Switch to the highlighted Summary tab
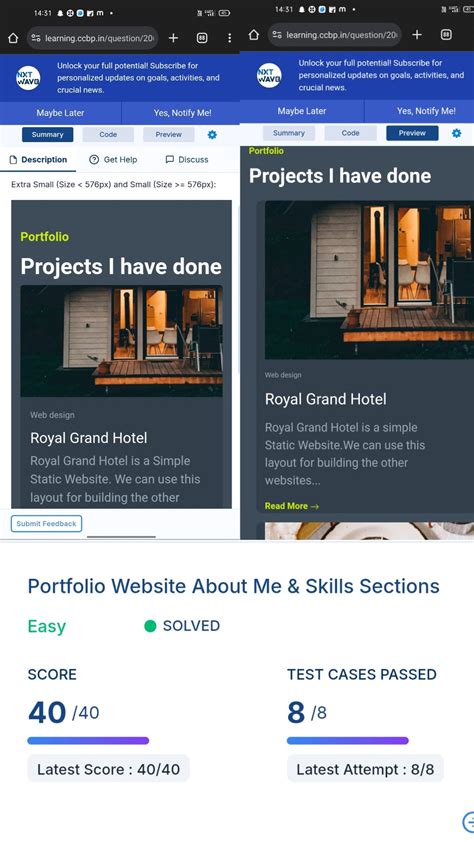This screenshot has width=474, height=842. click(47, 135)
